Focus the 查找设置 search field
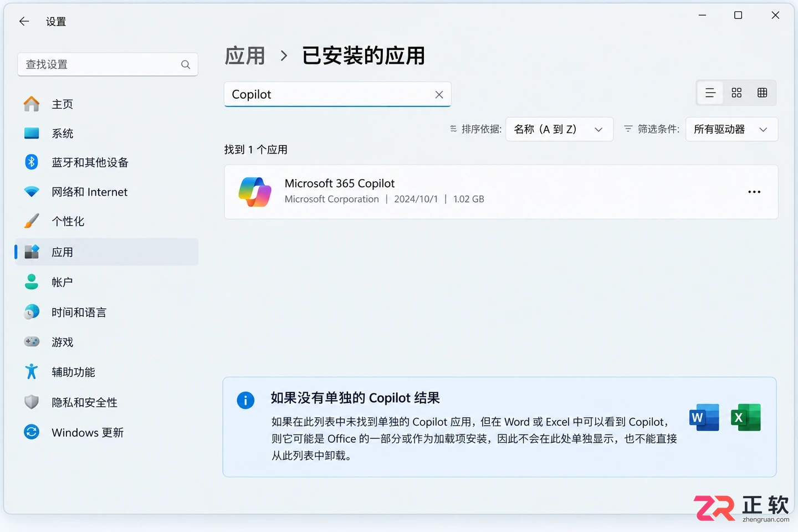The image size is (798, 532). pos(108,65)
